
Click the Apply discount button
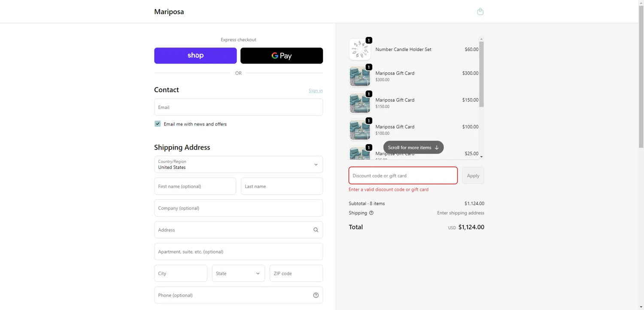[x=473, y=175]
